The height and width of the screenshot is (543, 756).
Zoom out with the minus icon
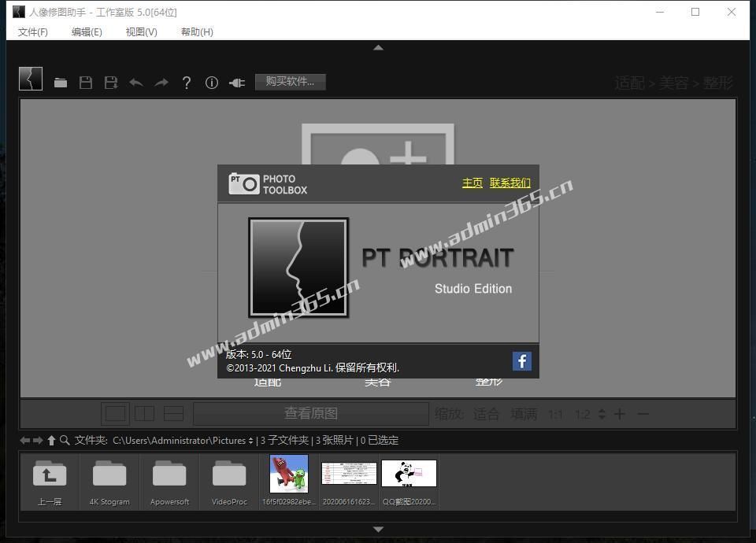point(643,414)
